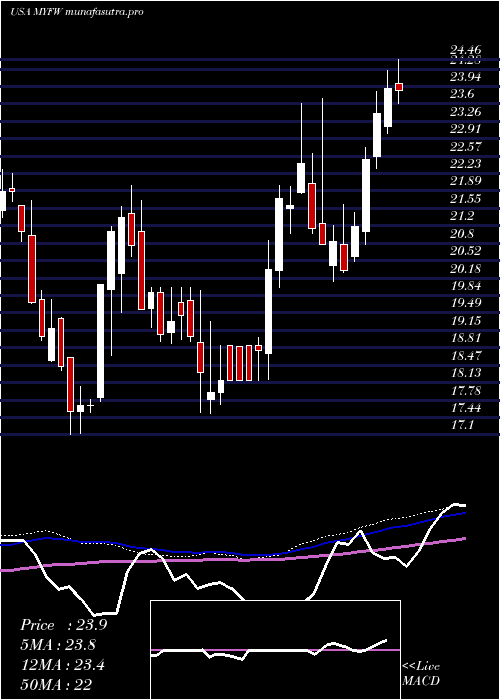Select the 21.89 price axis label
Image resolution: width=500 pixels, height=700 pixels.
tap(466, 181)
